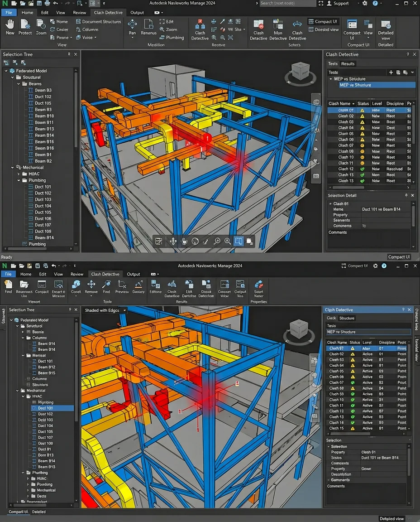
Task: Select the walk tool in the viewport toolbar
Action: (183, 241)
